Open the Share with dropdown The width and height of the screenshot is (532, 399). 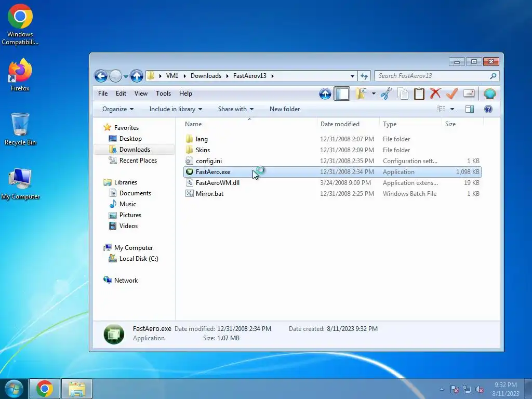(x=236, y=109)
